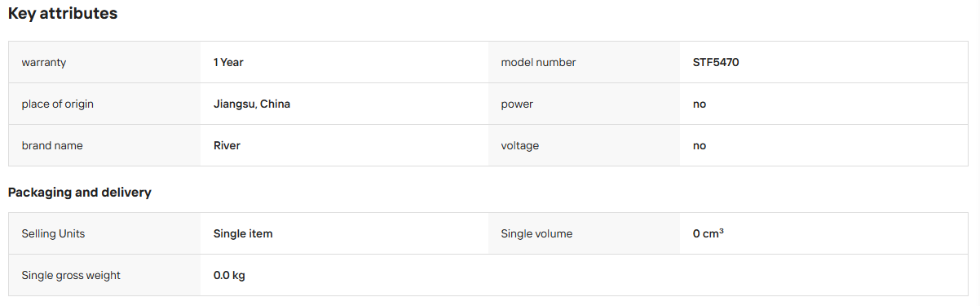This screenshot has height=306, width=980.
Task: Click the 0 cm³ volume value
Action: (709, 233)
